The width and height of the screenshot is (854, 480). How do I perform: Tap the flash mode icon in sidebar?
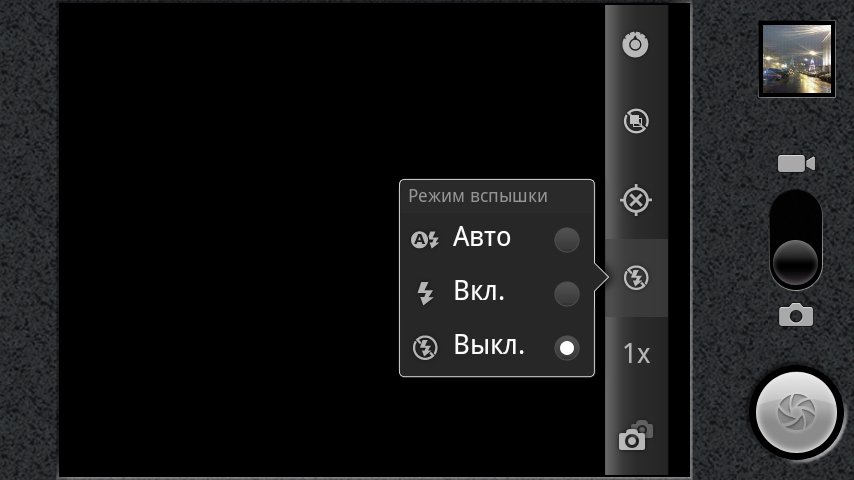[636, 277]
